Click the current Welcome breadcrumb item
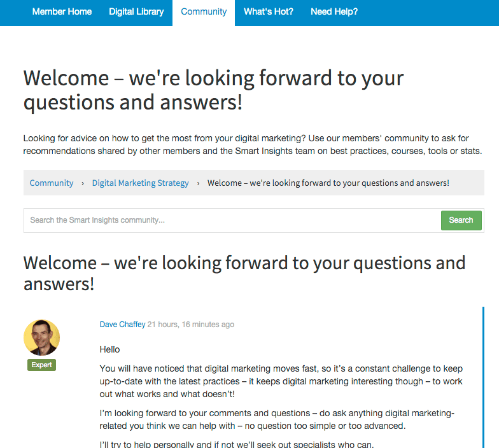The image size is (499, 448). point(328,183)
